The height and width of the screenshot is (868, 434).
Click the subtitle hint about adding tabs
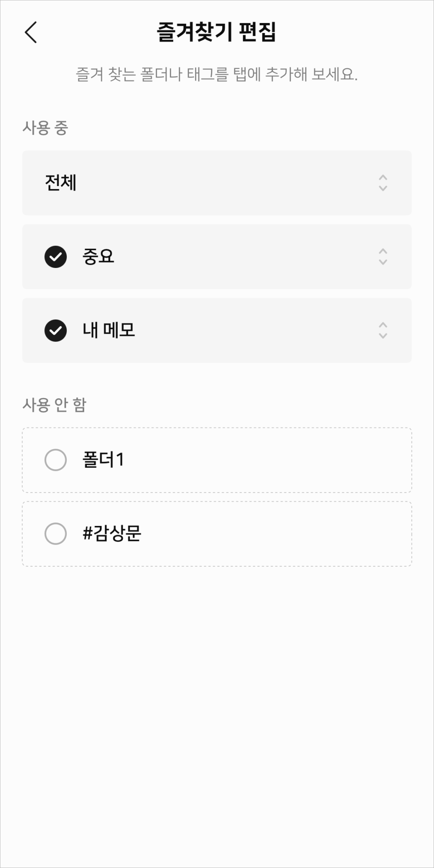[217, 75]
